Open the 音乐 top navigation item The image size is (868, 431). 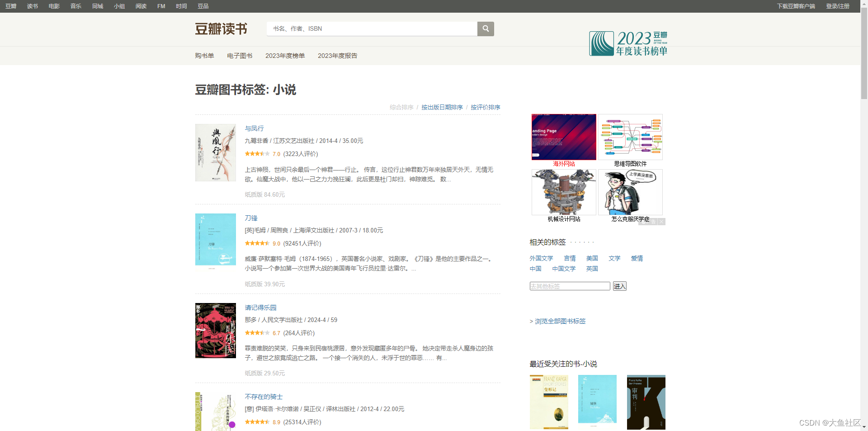click(76, 6)
